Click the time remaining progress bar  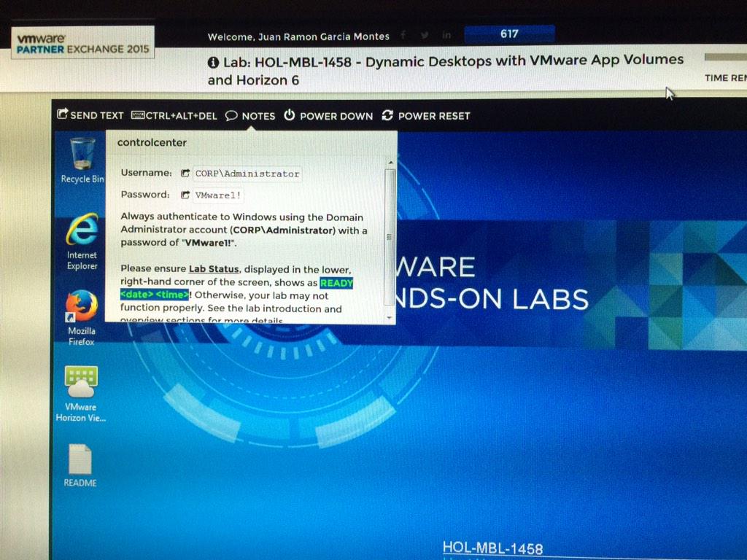click(726, 57)
